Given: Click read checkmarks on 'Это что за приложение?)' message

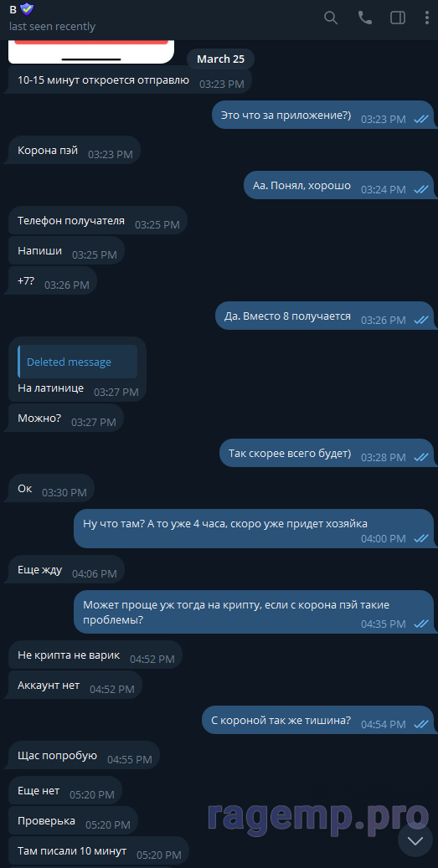Looking at the screenshot, I should (x=421, y=119).
